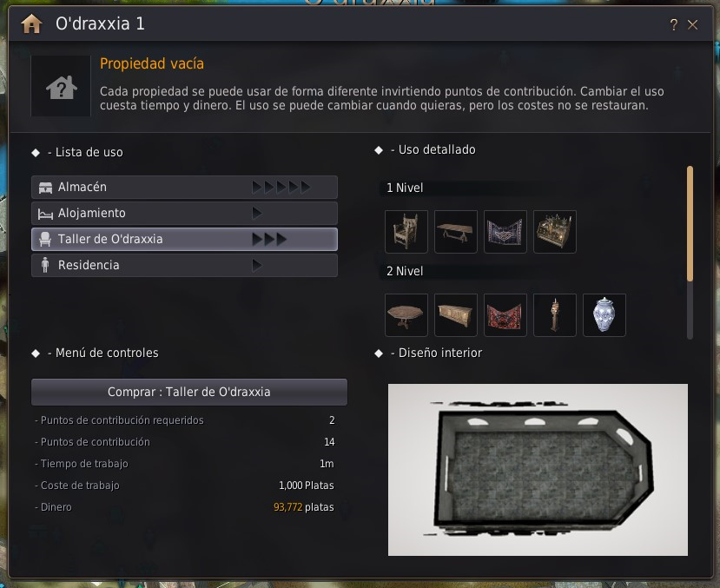720x588 pixels.
Task: Click the interior design room preview image
Action: pos(538,470)
